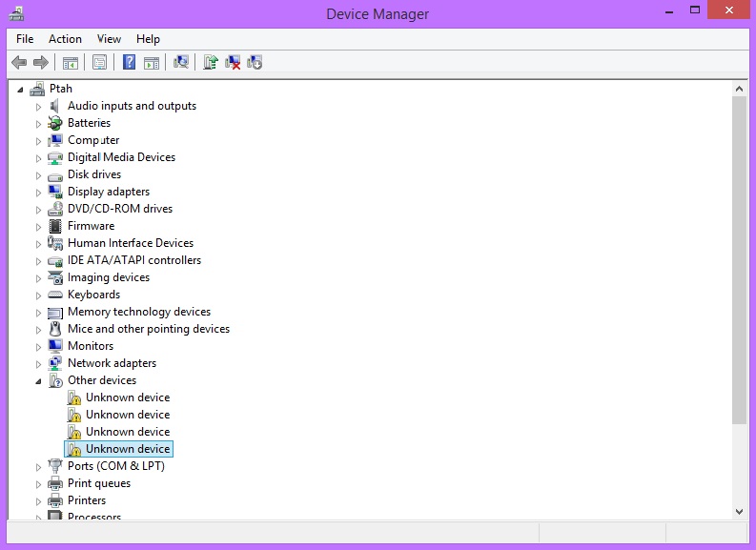Click the vertical scrollbar down arrow
The height and width of the screenshot is (550, 756).
[x=740, y=512]
